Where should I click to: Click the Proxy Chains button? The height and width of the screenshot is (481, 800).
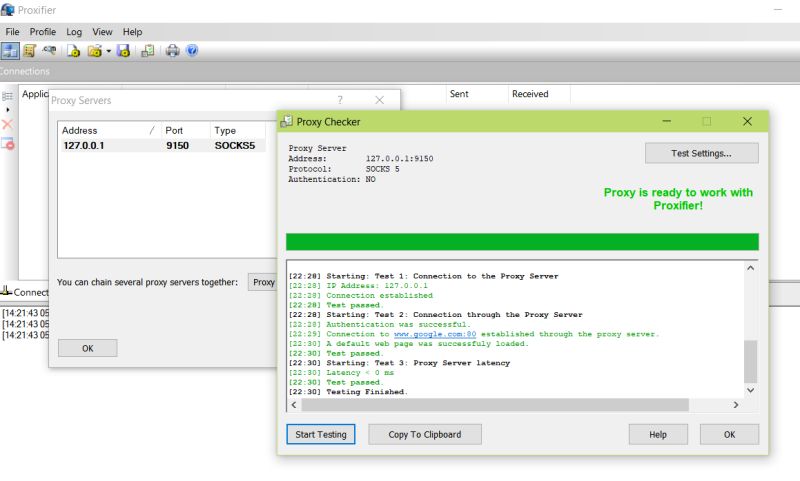tap(262, 282)
